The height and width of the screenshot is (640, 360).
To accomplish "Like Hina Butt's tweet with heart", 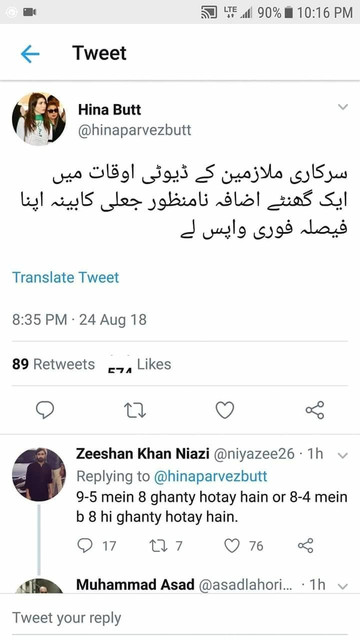I will (x=224, y=410).
